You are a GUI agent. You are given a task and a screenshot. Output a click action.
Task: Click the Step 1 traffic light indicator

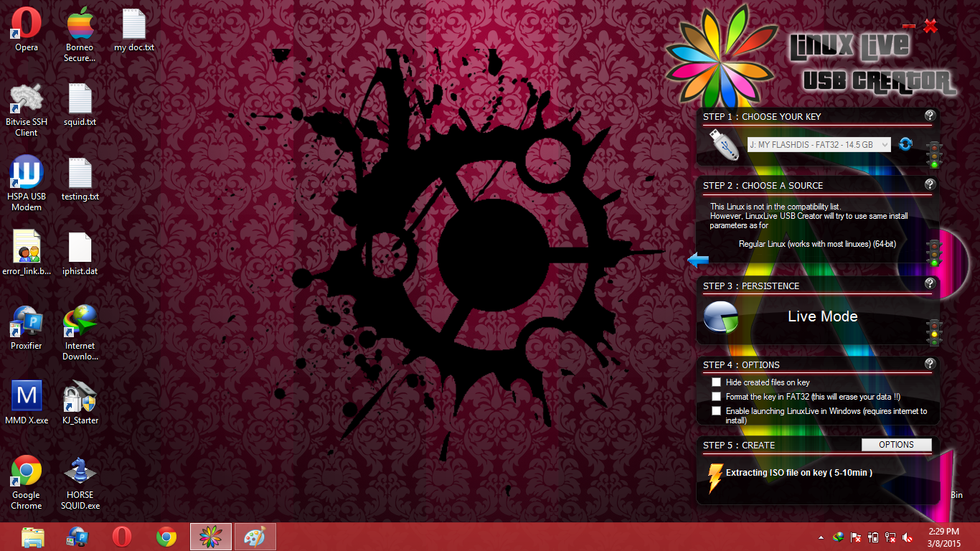point(933,155)
